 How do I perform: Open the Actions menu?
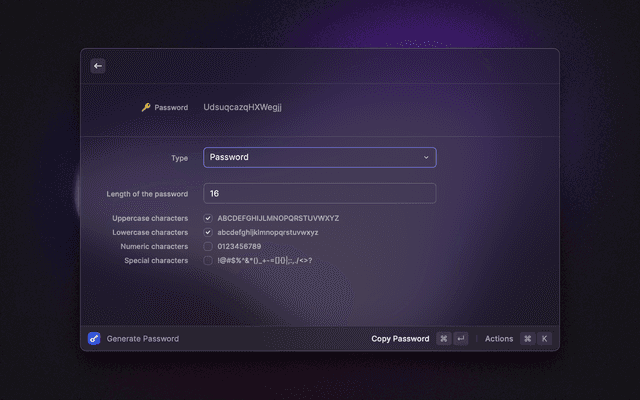[499, 339]
